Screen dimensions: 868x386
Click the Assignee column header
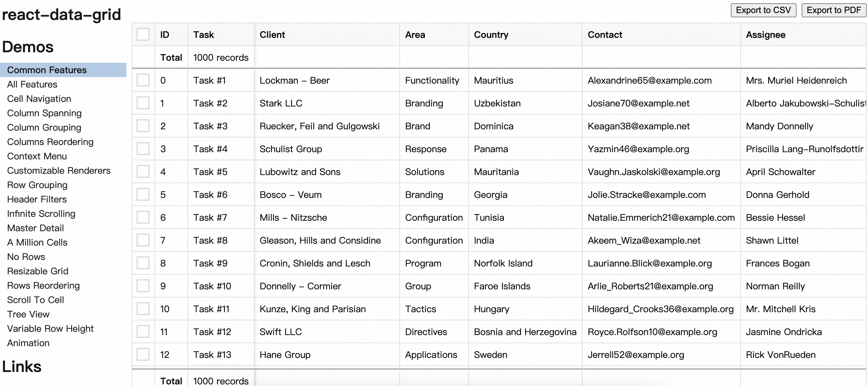click(x=765, y=34)
